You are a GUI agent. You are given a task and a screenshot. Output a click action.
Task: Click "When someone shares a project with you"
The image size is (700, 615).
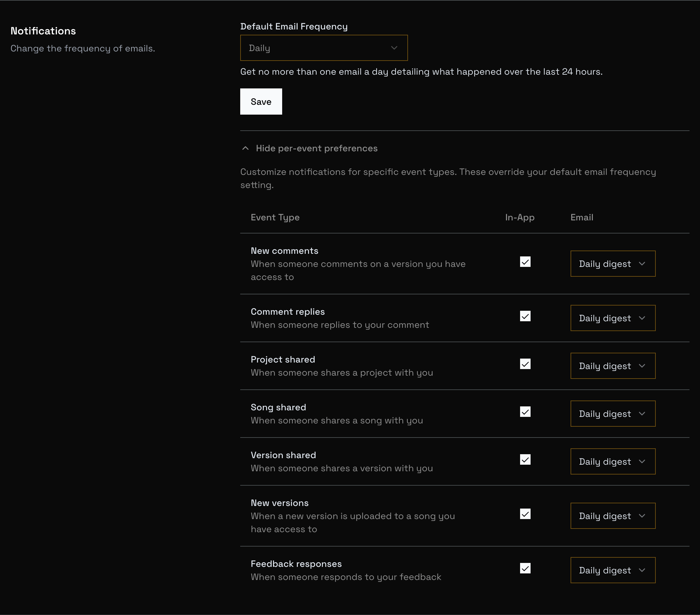pyautogui.click(x=342, y=373)
